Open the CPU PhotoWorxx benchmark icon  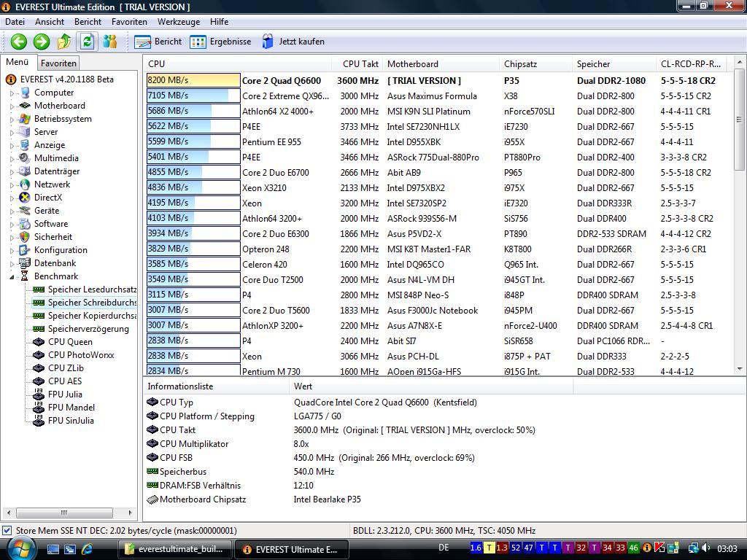tap(39, 355)
